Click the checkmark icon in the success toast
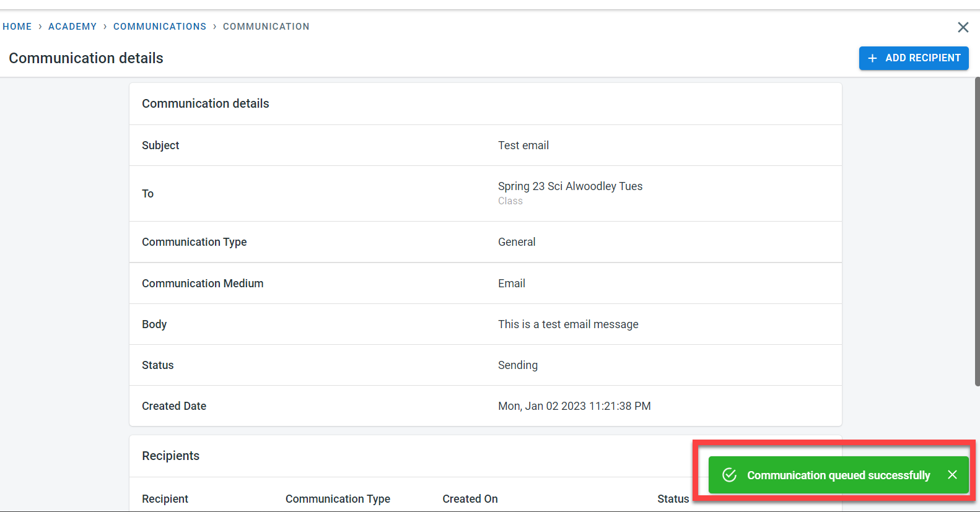 click(x=730, y=475)
